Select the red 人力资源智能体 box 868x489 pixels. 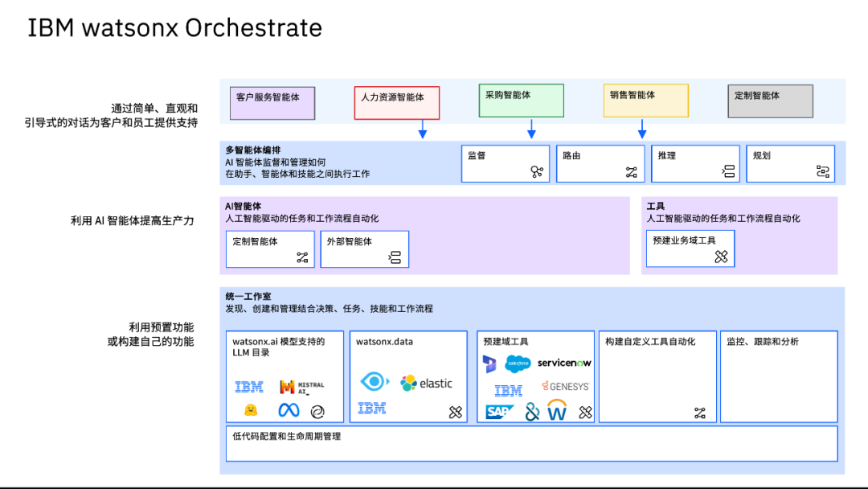click(x=397, y=103)
